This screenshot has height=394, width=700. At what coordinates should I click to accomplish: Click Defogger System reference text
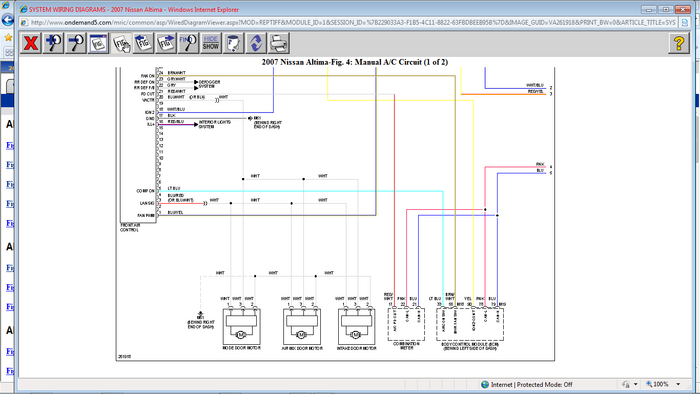point(209,84)
